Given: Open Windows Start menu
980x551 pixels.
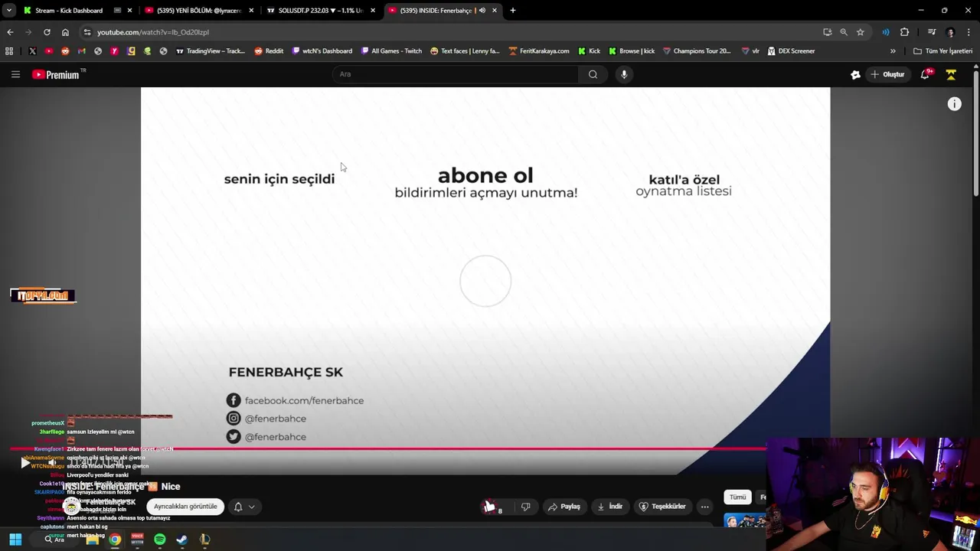Looking at the screenshot, I should pyautogui.click(x=15, y=540).
